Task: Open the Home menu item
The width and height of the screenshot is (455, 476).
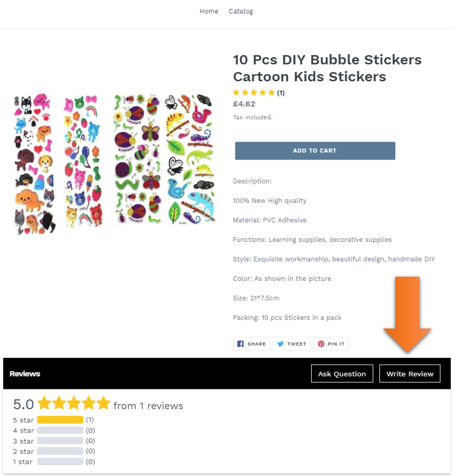Action: [x=209, y=11]
